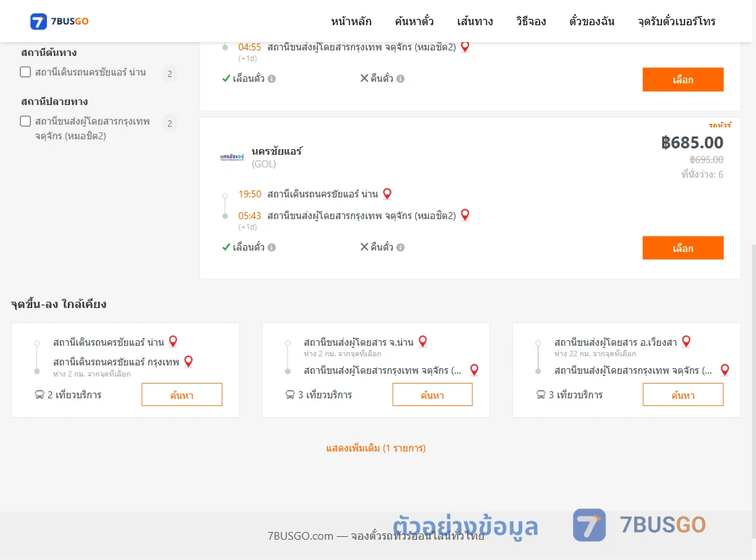Click คืนตั๋ว info icon in 04:55 trip
The width and height of the screenshot is (756, 560).
[400, 78]
